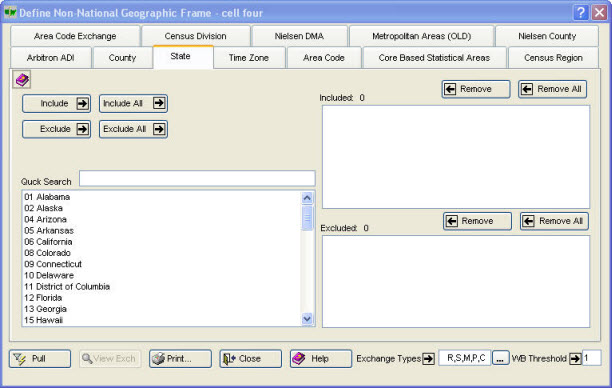Click the arrow icon next to WB Threshold
Image resolution: width=612 pixels, height=388 pixels.
pos(575,358)
